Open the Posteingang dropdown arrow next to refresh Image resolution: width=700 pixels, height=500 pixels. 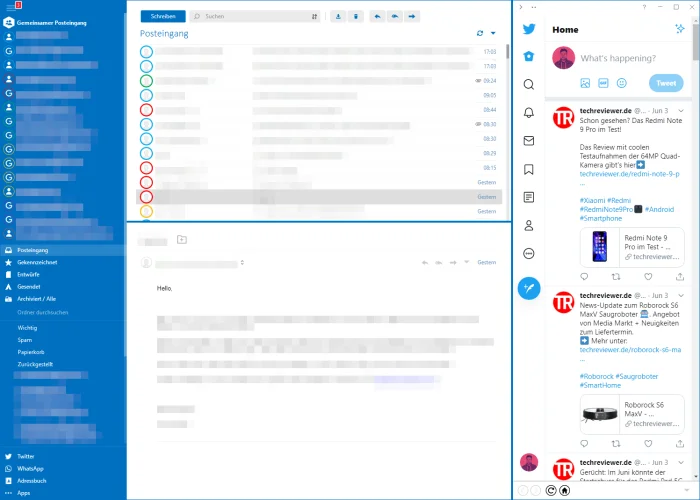coord(493,33)
